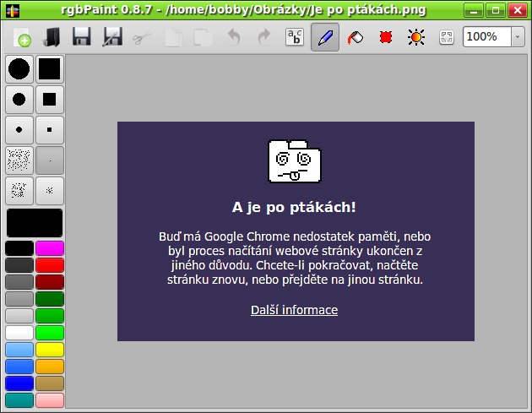Pick the teal color swatch

coord(19,400)
